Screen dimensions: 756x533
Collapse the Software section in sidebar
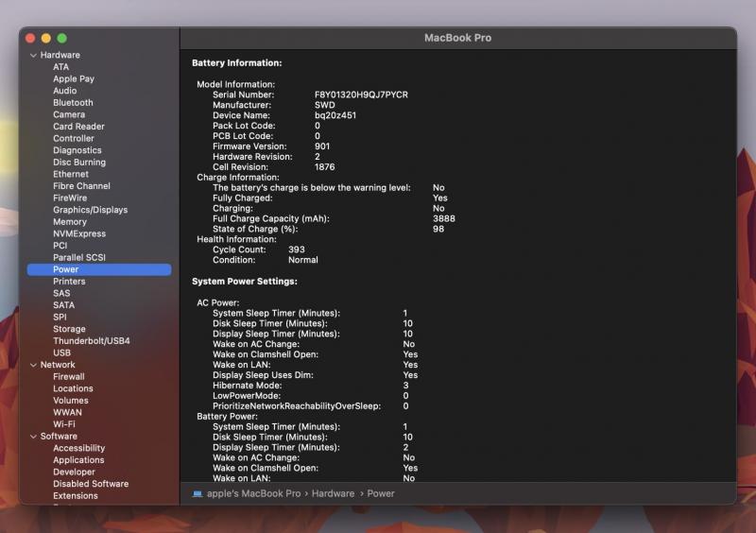tap(32, 437)
